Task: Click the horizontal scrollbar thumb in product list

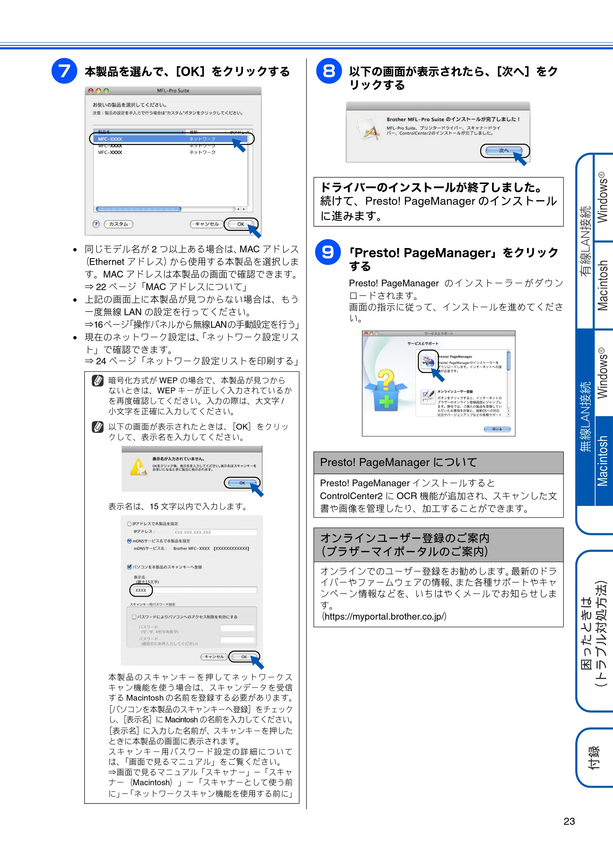Action: (139, 209)
